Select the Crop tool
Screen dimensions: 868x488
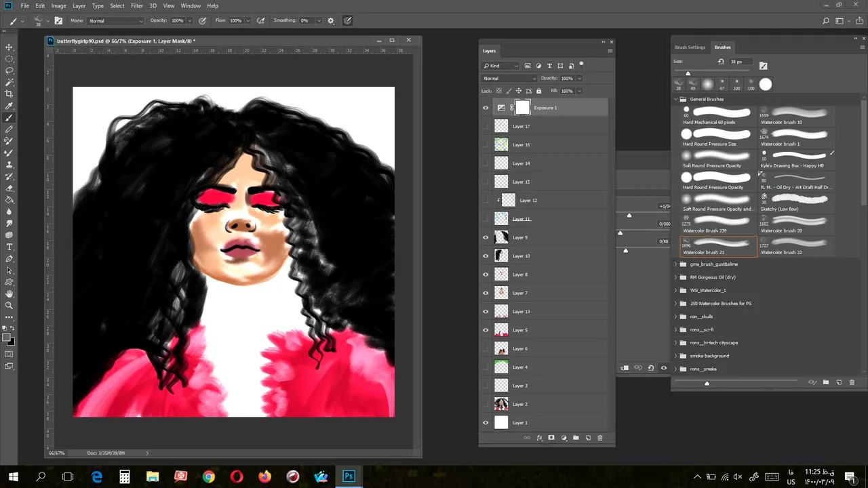(x=9, y=94)
